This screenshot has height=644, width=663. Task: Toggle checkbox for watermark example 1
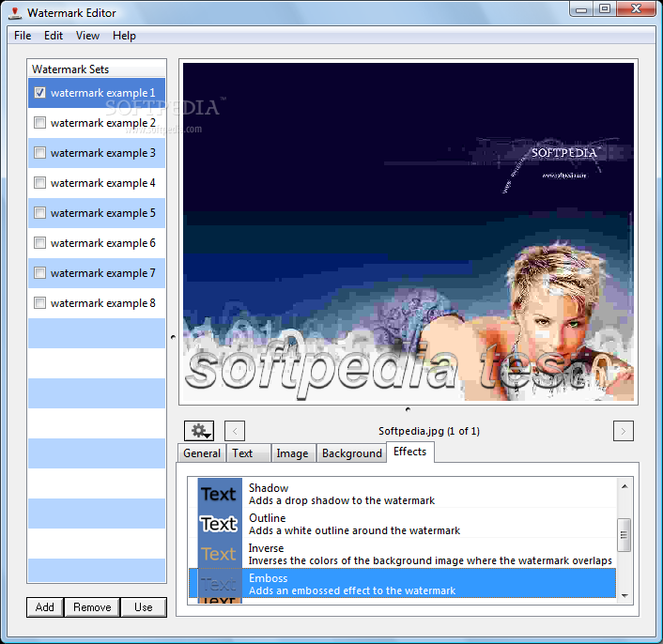click(x=39, y=93)
